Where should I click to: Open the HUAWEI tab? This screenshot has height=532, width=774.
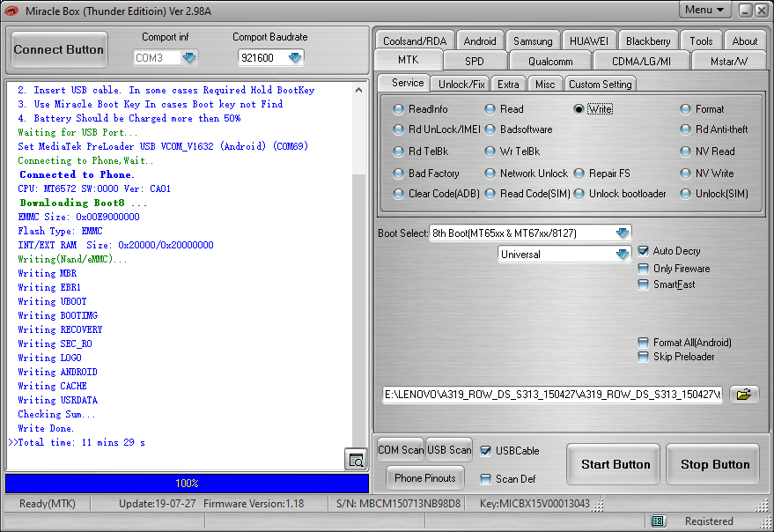tap(589, 41)
